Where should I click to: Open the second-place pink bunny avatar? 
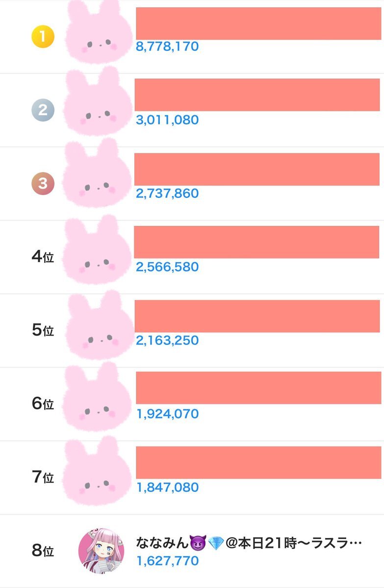click(x=98, y=106)
